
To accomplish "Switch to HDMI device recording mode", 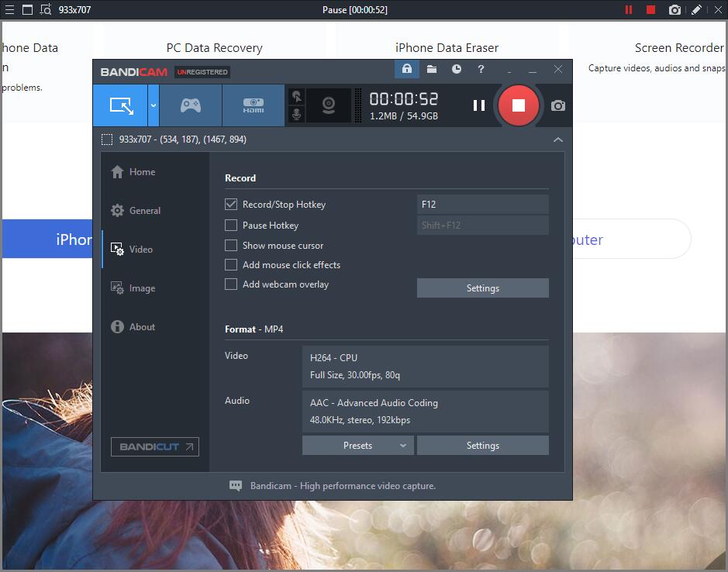I will coord(254,105).
